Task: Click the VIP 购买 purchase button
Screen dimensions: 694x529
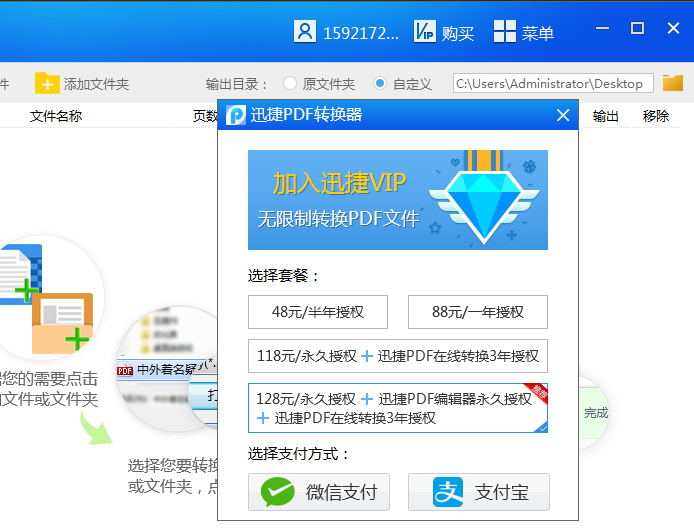Action: coord(444,32)
